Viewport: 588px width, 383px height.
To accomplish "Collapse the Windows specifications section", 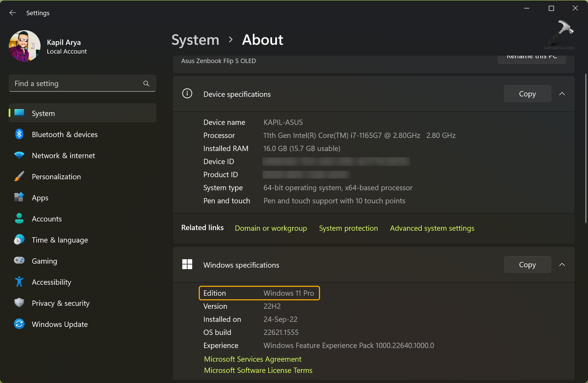I will [562, 264].
